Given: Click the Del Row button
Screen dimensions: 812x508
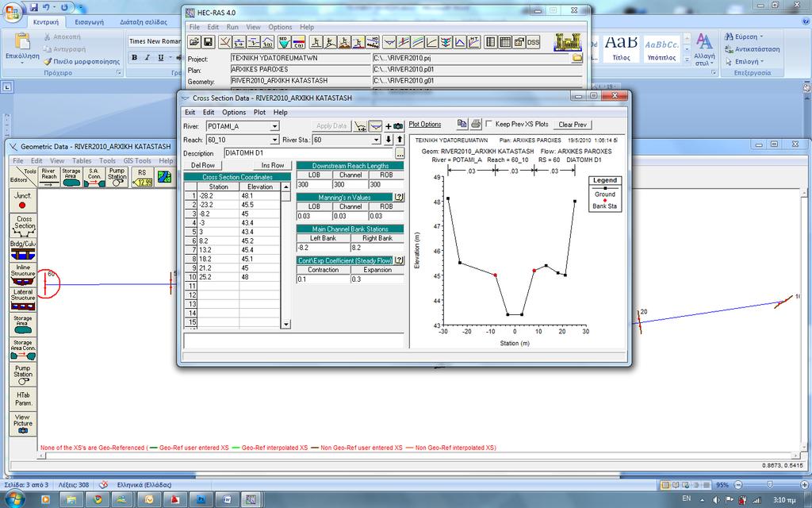Looking at the screenshot, I should (203, 165).
